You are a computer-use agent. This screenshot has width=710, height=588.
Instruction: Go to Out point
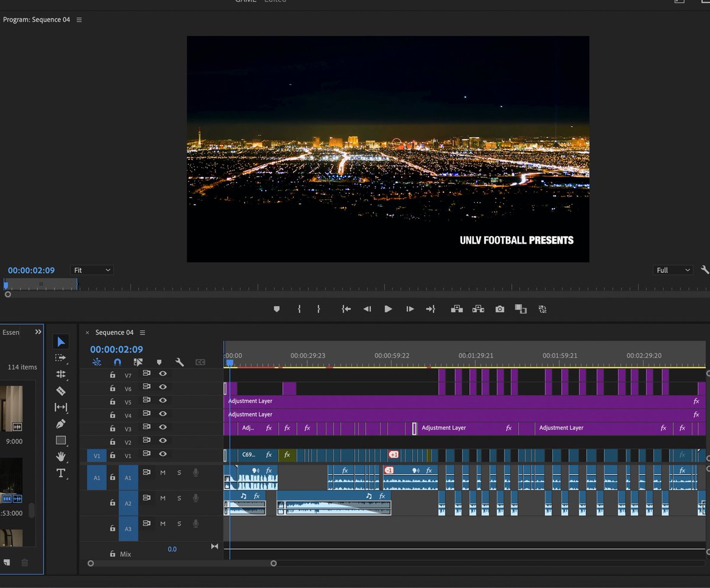pos(430,309)
